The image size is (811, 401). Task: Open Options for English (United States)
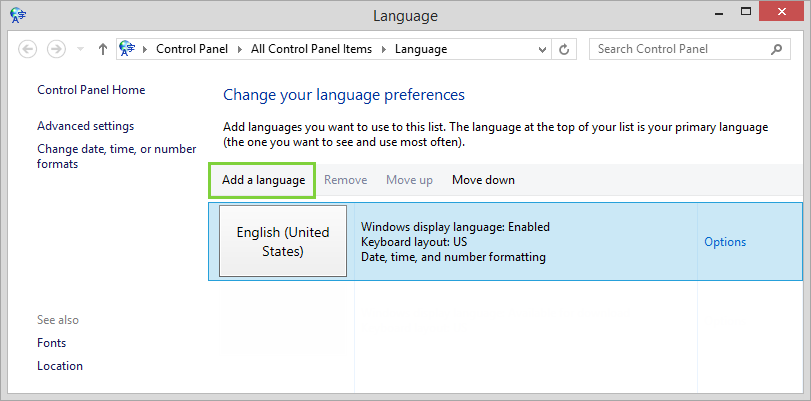[x=725, y=242]
